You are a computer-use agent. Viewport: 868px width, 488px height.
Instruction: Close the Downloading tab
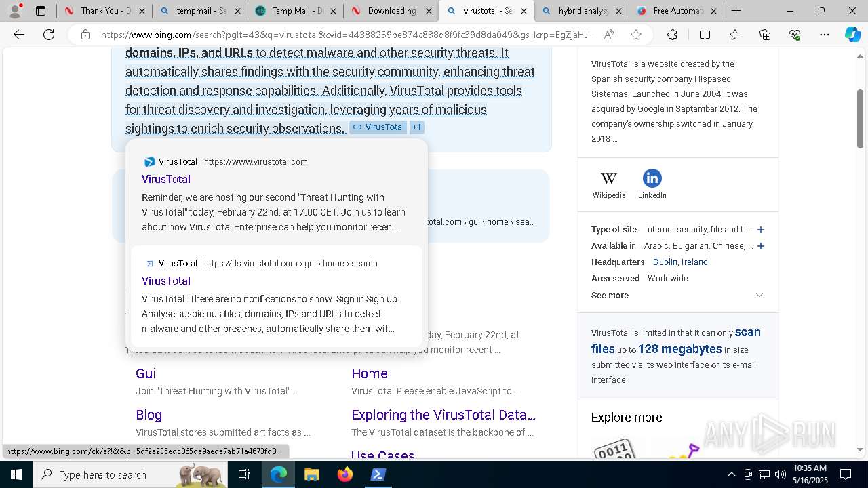[x=428, y=11]
